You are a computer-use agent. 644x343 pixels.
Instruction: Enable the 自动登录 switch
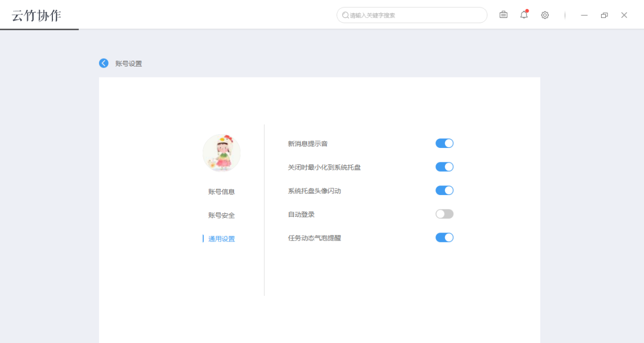click(x=445, y=214)
